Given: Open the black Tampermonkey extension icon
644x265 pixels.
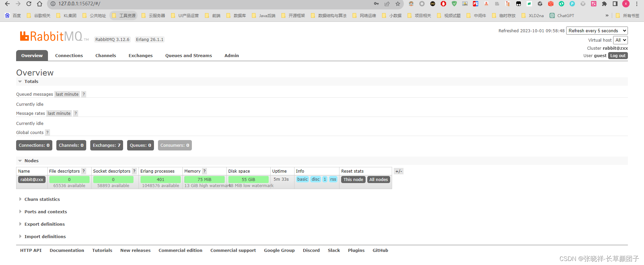Looking at the screenshot, I should tap(519, 4).
